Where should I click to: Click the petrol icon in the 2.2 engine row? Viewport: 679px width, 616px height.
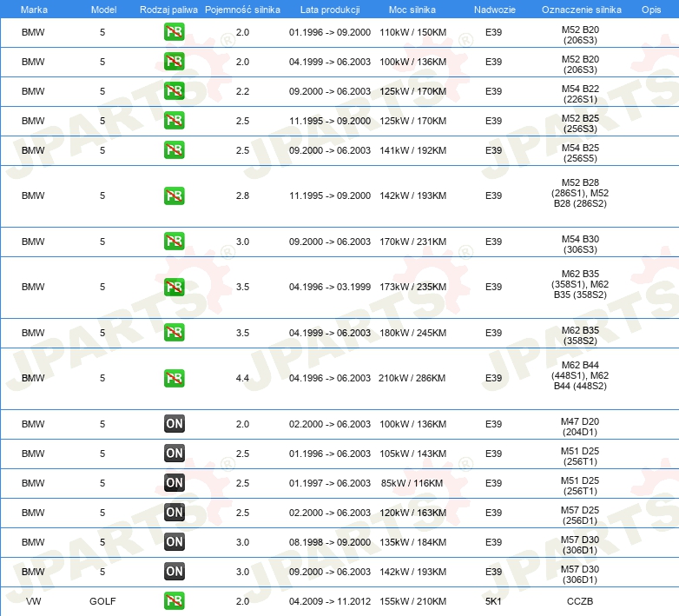point(175,91)
